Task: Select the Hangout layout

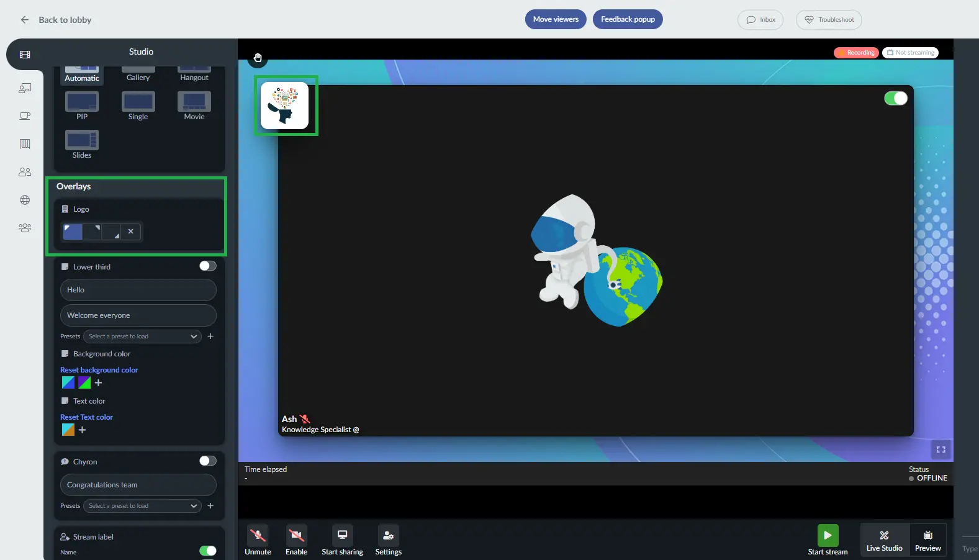Action: [194, 75]
